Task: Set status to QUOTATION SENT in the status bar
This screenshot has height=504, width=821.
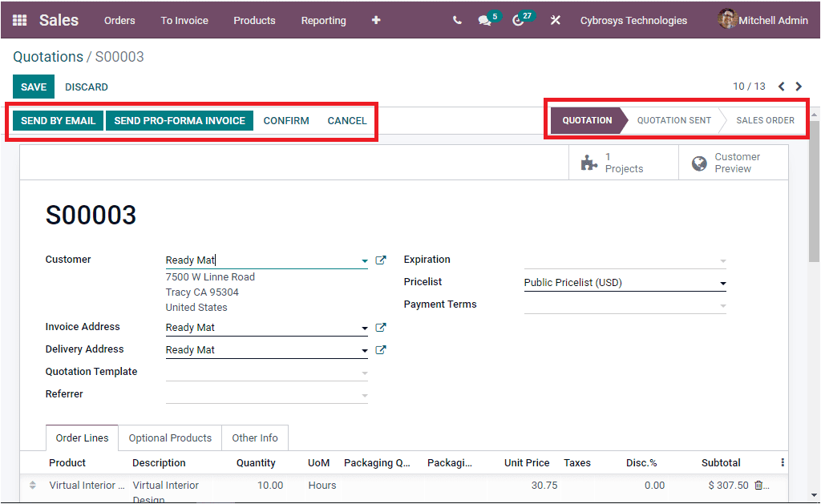Action: pyautogui.click(x=673, y=120)
